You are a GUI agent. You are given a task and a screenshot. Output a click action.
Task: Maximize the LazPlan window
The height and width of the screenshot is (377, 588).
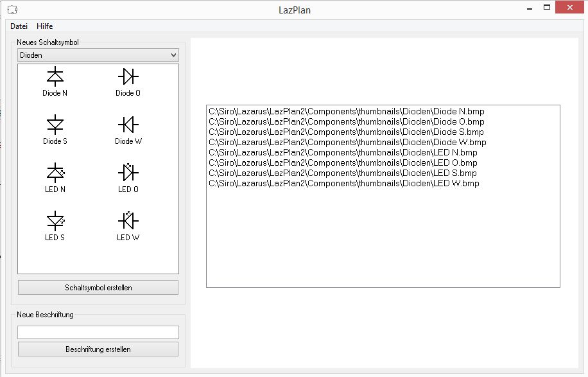[x=547, y=8]
